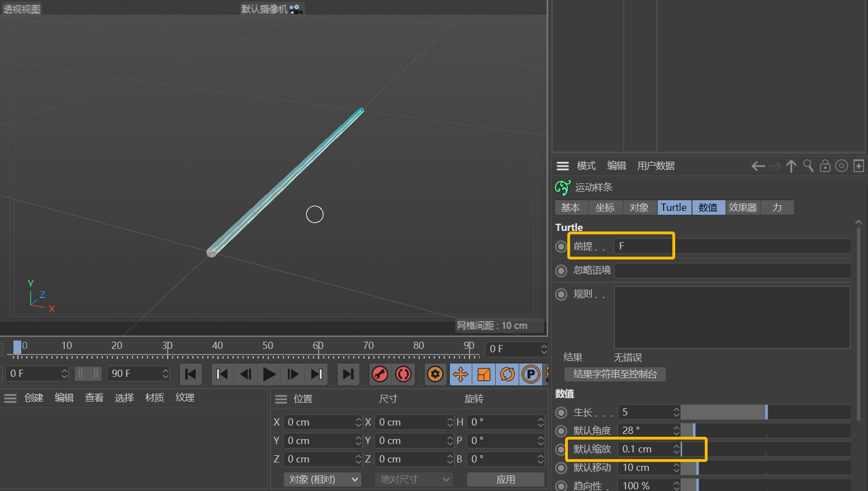
Task: Click the stepper arrows of 默认缩放 value
Action: (676, 449)
